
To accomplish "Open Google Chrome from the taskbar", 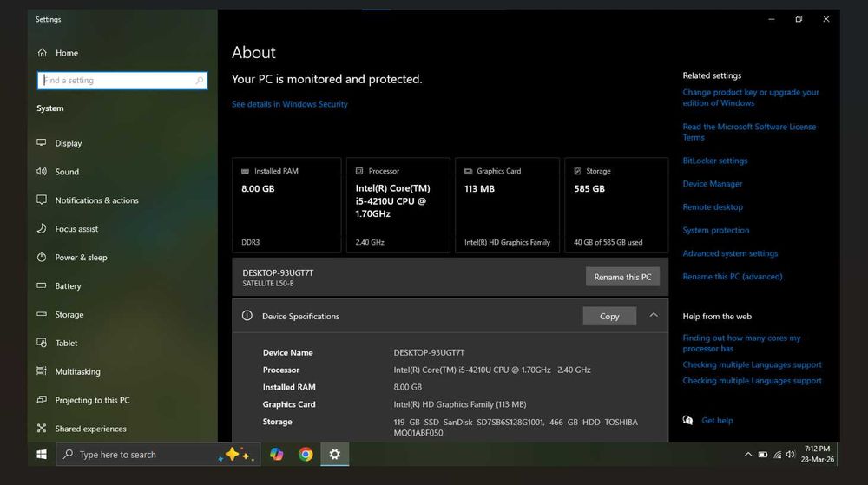I will 306,455.
